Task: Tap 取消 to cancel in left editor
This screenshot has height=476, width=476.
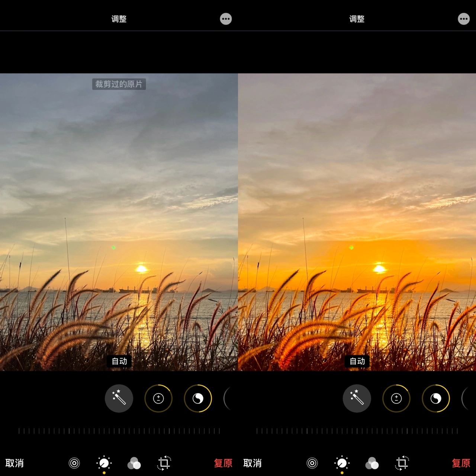Action: click(x=15, y=463)
